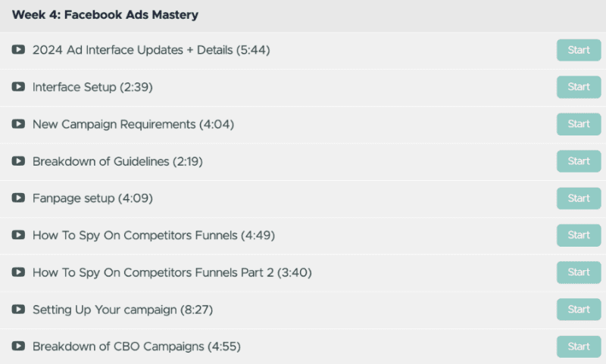
Task: Click video icon for New Campaign Requirements
Action: pos(18,124)
